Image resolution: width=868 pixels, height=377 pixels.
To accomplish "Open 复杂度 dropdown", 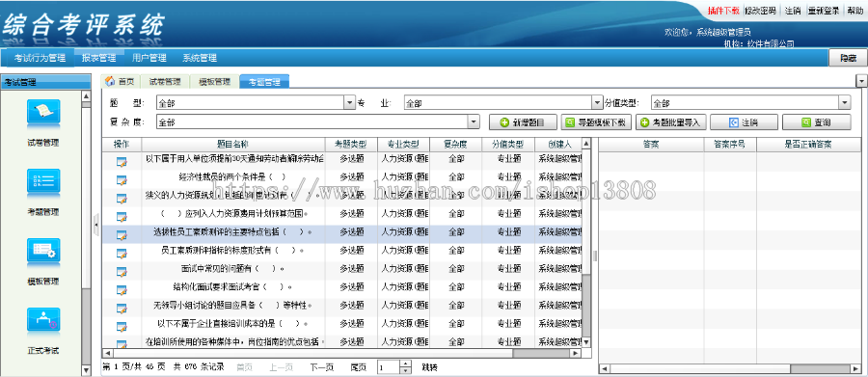I will point(474,121).
